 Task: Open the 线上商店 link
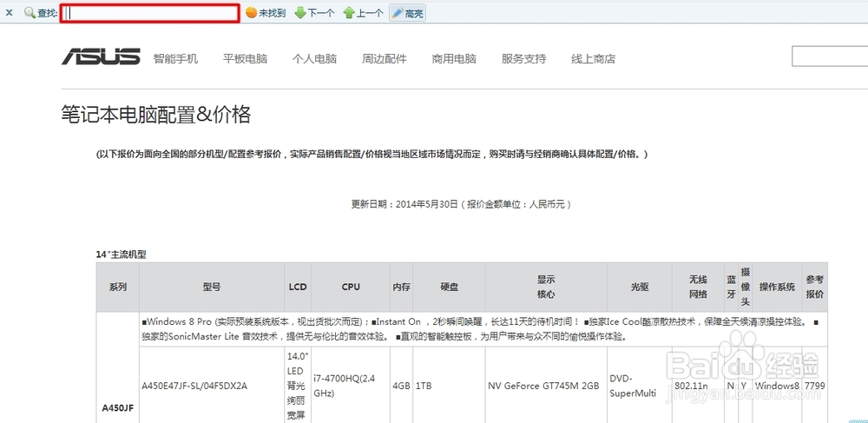(594, 59)
